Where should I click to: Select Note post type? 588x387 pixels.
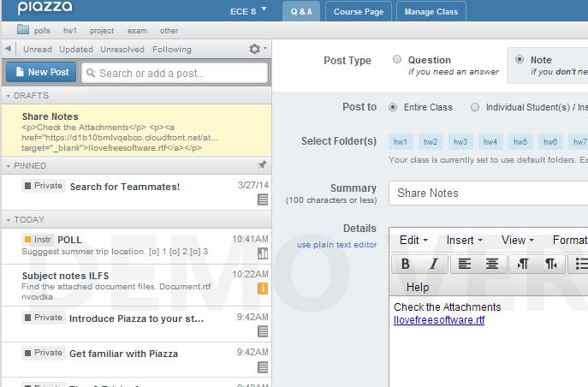[x=520, y=59]
